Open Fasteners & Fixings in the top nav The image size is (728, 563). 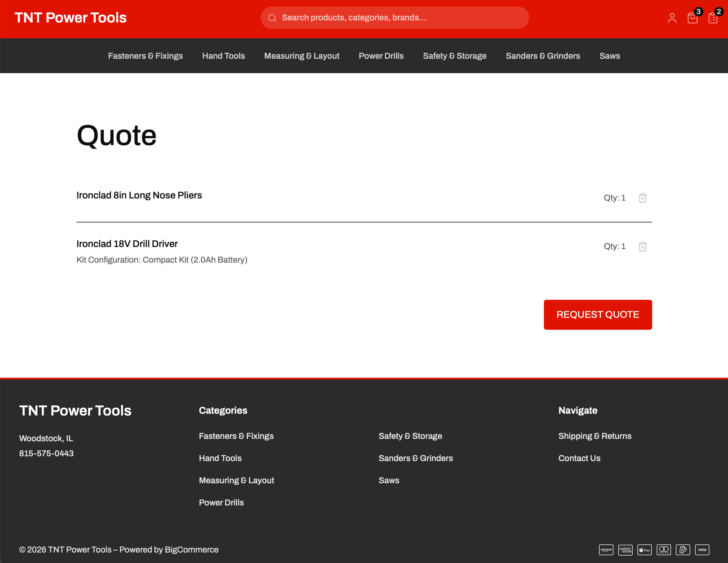145,56
